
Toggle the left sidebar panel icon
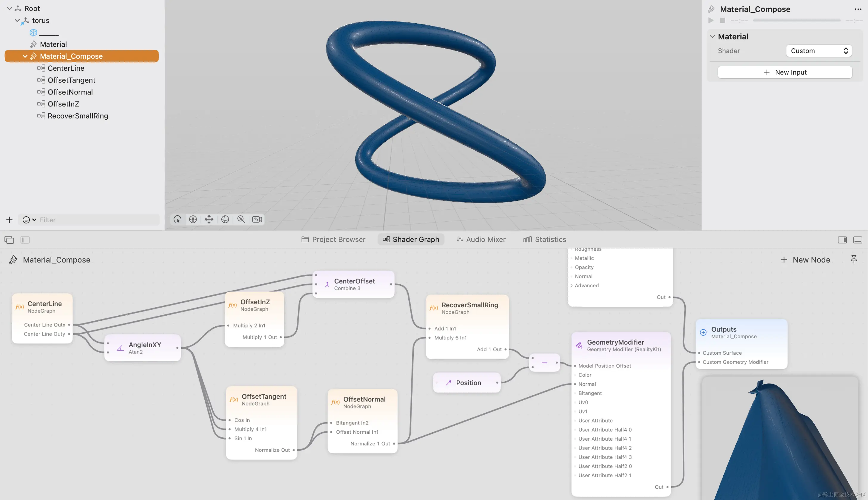pos(25,240)
